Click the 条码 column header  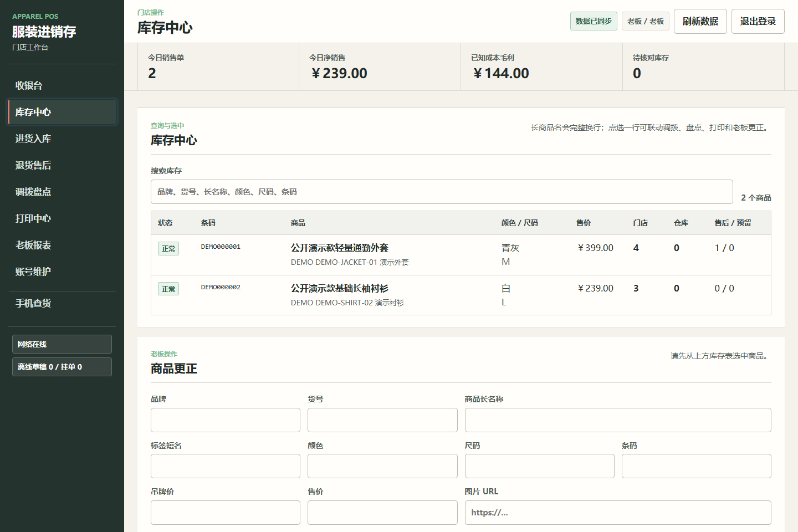pos(208,223)
